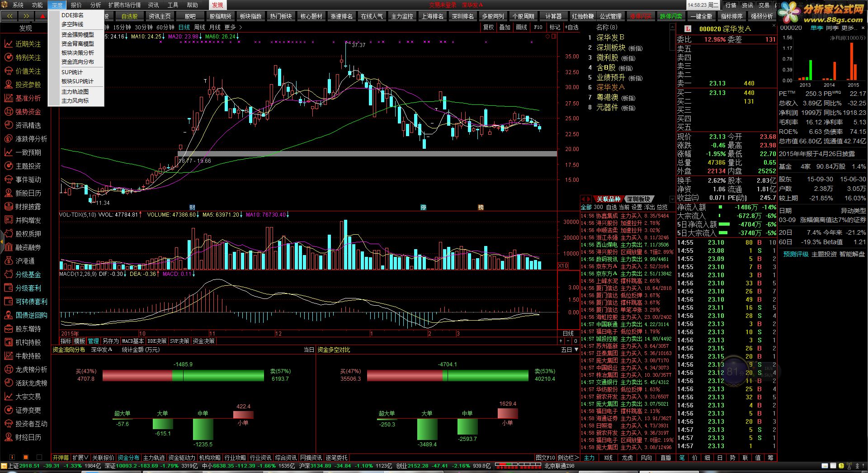Open 并购增发 in the left sidebar
The width and height of the screenshot is (868, 473).
28,220
